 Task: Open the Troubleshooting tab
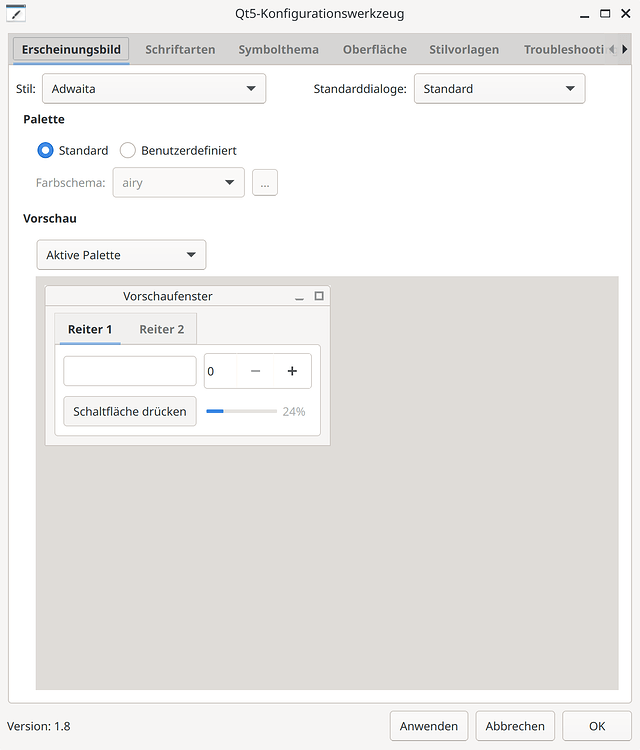click(x=564, y=50)
